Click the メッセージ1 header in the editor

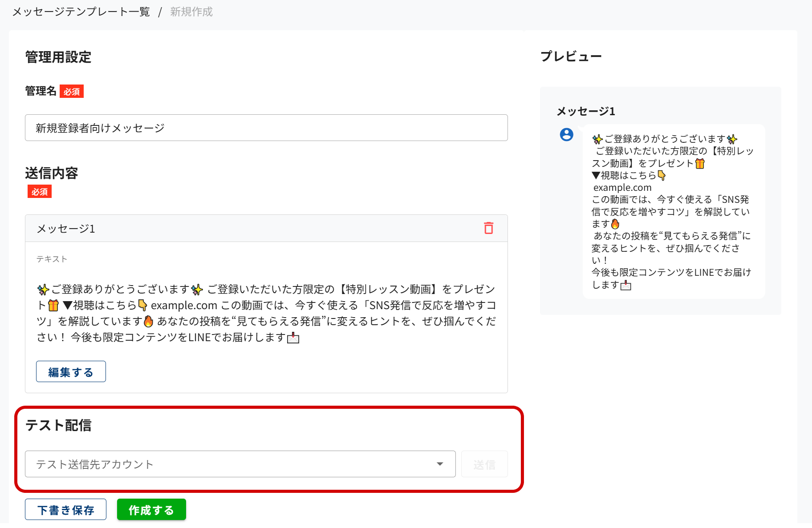[66, 229]
